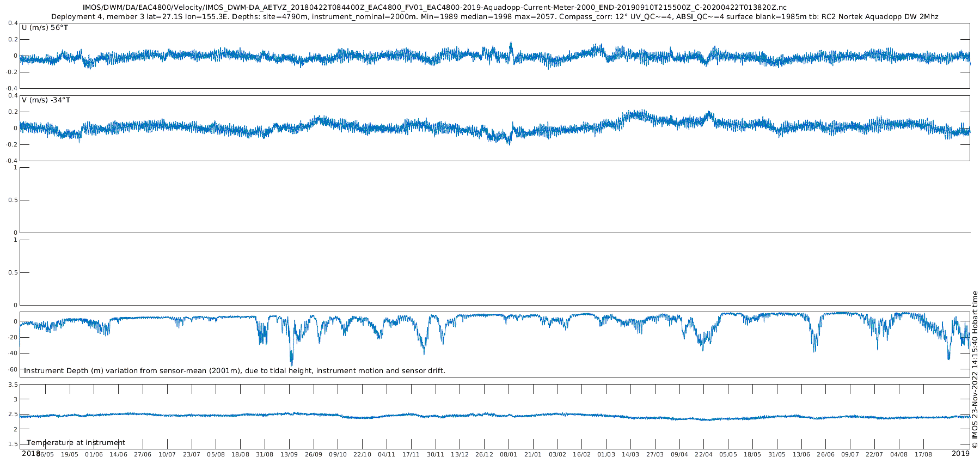
Task: Click the 'Temperature at instrument' label
Action: [76, 443]
